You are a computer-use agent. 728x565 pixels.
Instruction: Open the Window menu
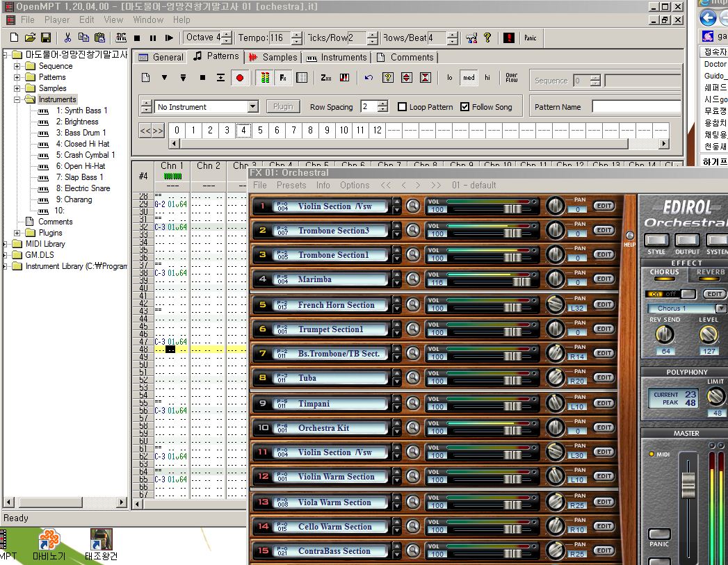148,20
